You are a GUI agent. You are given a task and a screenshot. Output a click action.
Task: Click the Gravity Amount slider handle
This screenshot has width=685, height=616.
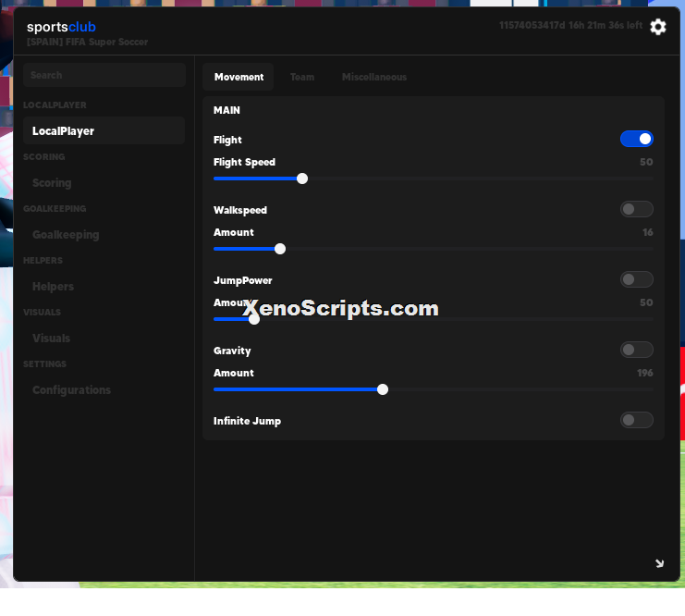point(383,389)
